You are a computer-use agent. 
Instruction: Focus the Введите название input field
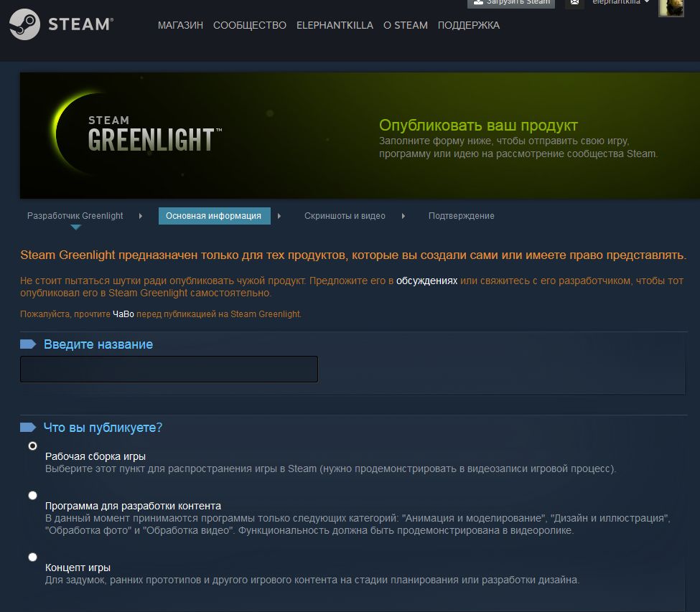[x=169, y=369]
